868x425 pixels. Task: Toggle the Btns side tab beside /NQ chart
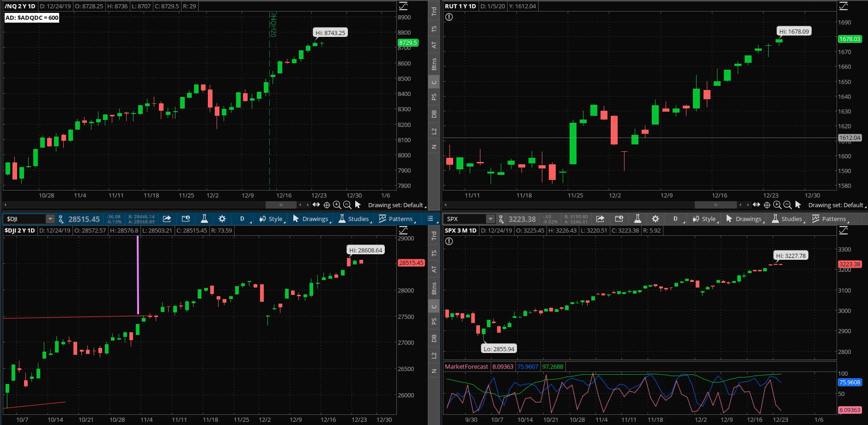[x=434, y=64]
